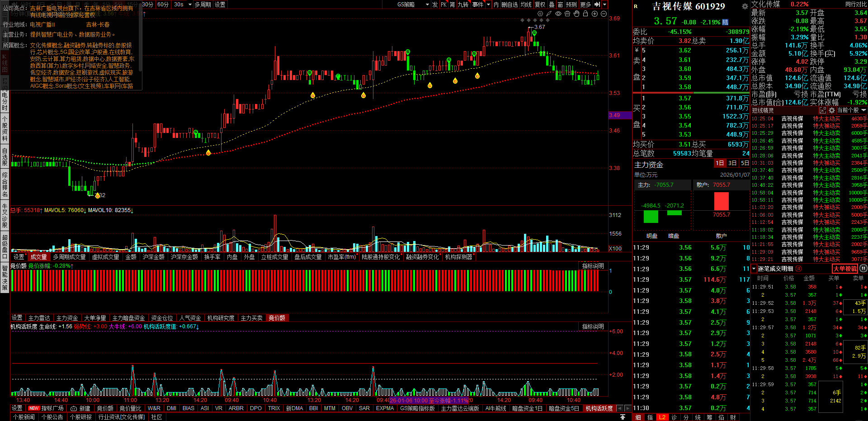This screenshot has width=868, height=421.
Task: Click the 牛叉诊股 sidebar item
Action: tap(5, 215)
